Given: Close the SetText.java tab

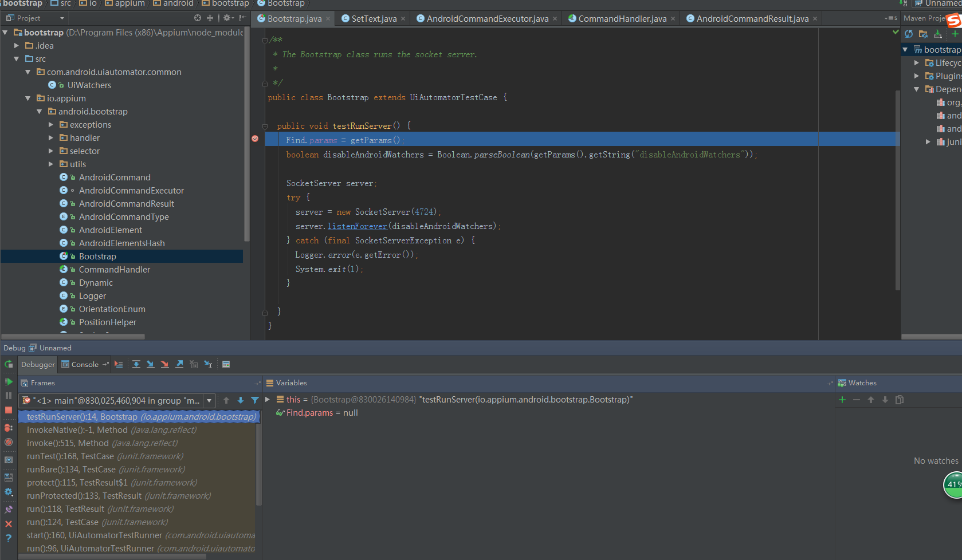Looking at the screenshot, I should 403,19.
